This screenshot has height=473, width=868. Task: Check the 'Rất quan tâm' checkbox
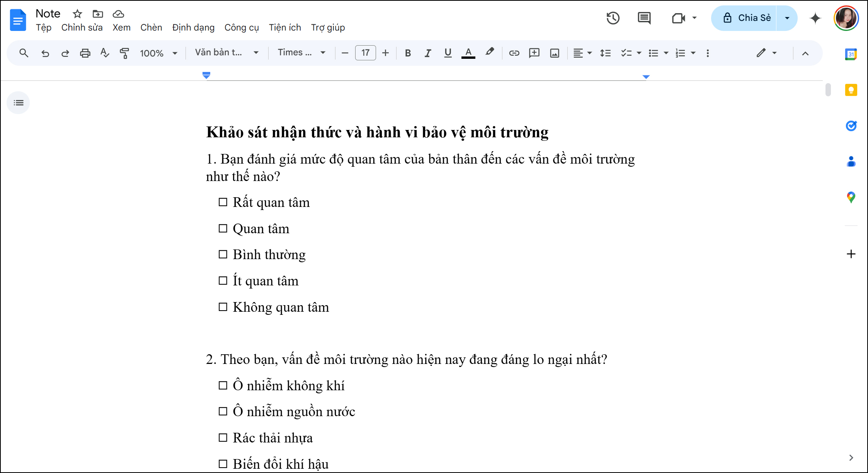223,202
